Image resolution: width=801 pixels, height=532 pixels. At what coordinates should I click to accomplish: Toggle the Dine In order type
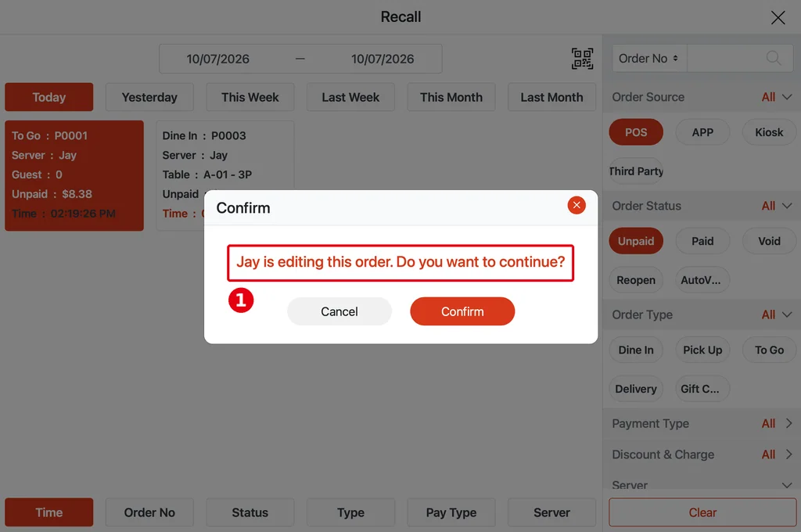click(636, 350)
